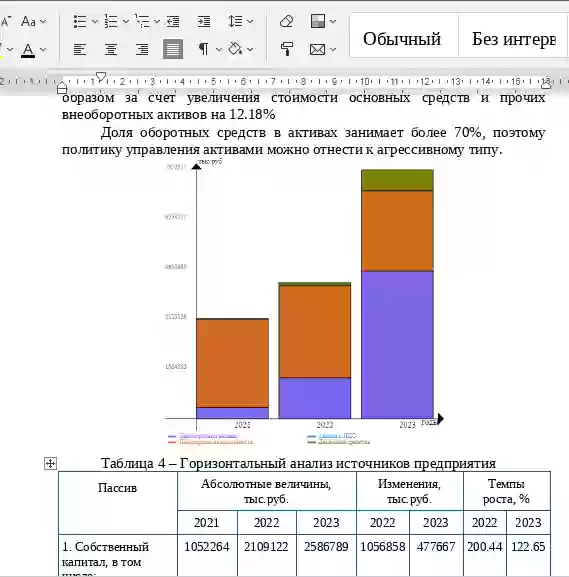This screenshot has width=569, height=577.
Task: Open the dropdown arrow left of the font color A
Action: [10, 50]
